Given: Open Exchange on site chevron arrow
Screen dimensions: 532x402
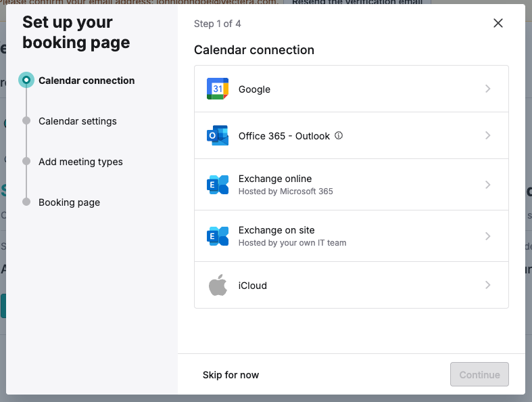Looking at the screenshot, I should tap(487, 236).
